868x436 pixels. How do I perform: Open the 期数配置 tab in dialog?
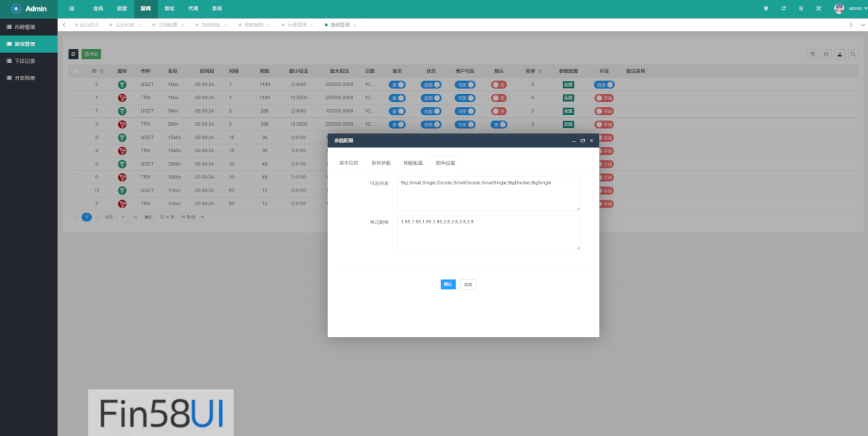coord(412,163)
